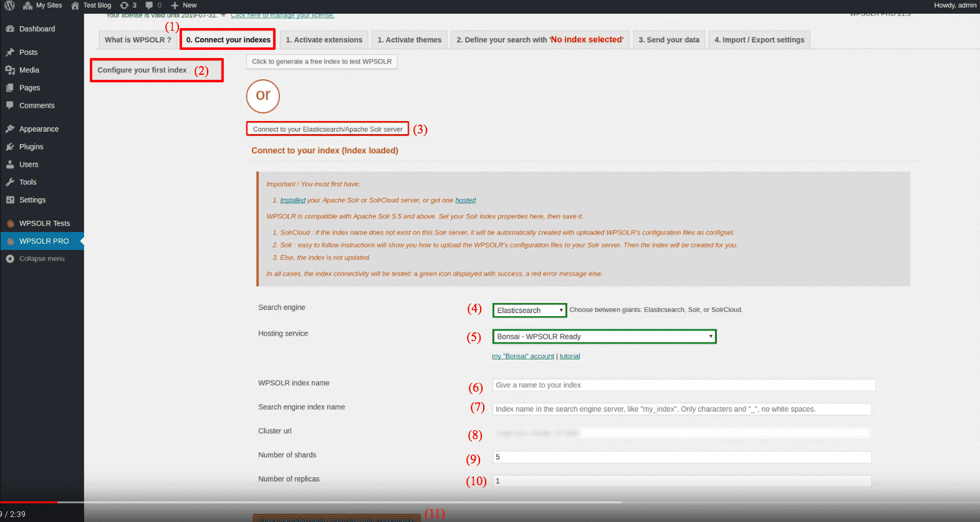Screen dimensions: 980x522
Task: Open WPSOLR PRO in sidebar
Action: click(x=42, y=241)
